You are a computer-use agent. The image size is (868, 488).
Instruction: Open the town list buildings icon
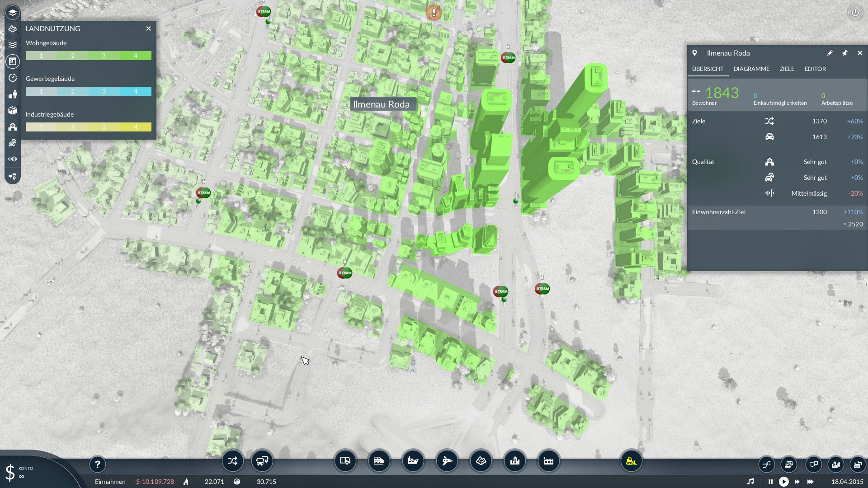coord(835,464)
